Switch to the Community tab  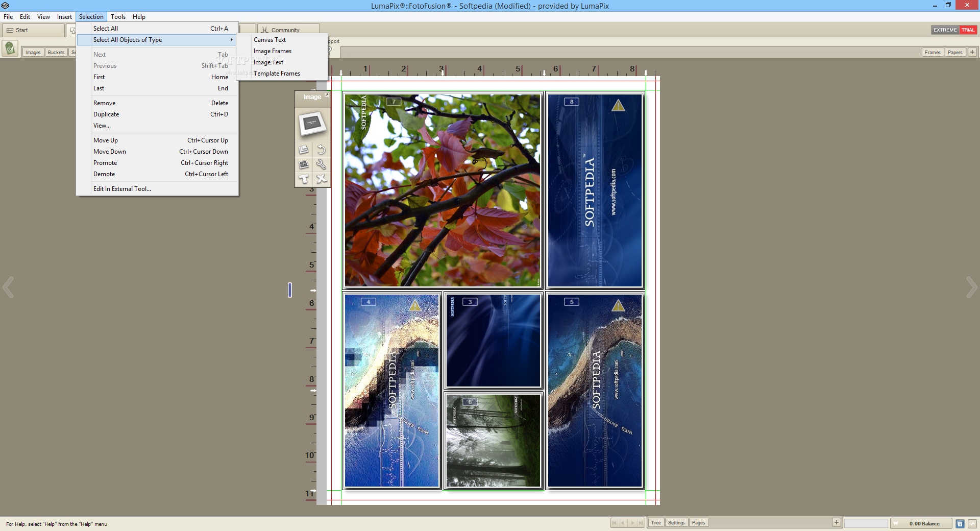coord(288,30)
